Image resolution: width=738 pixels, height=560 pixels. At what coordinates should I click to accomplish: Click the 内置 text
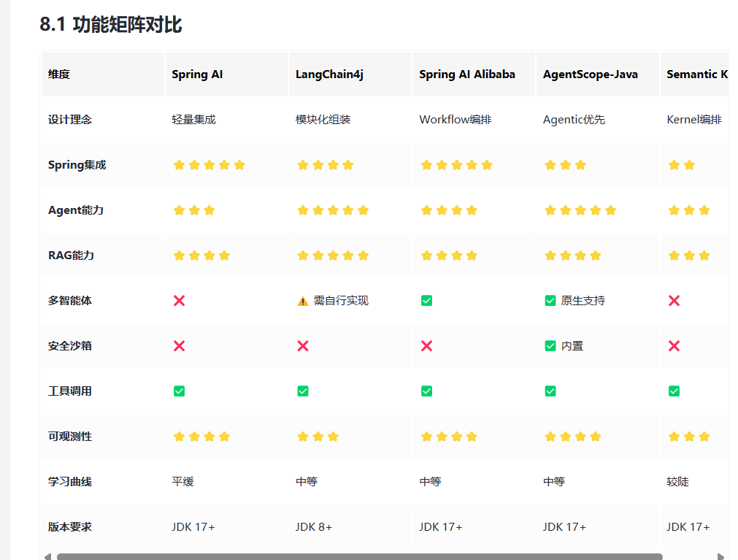(572, 346)
